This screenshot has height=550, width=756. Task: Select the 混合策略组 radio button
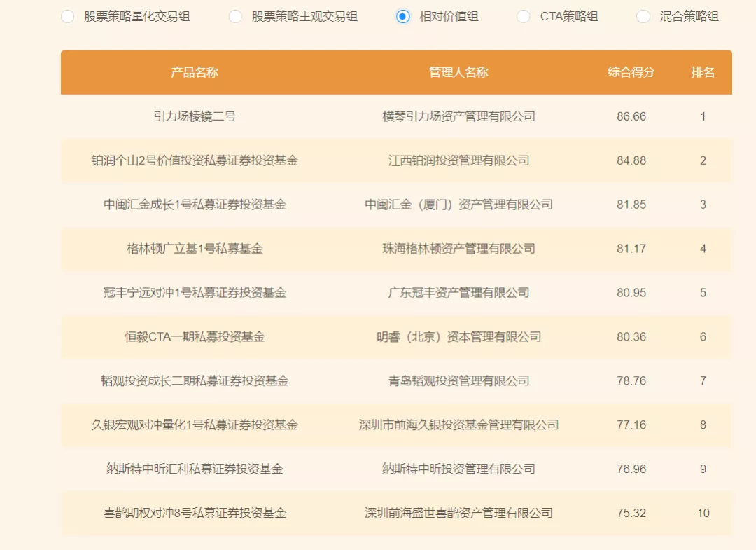pyautogui.click(x=643, y=16)
